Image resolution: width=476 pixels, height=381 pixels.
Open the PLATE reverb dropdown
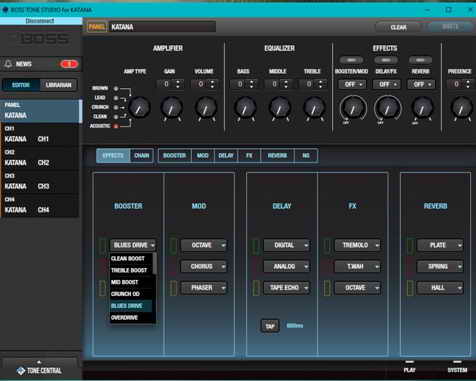tap(440, 245)
